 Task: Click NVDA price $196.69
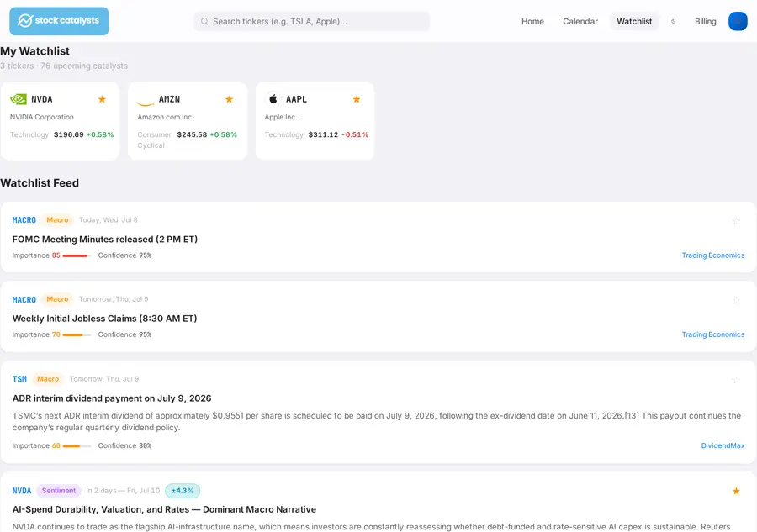click(x=69, y=134)
